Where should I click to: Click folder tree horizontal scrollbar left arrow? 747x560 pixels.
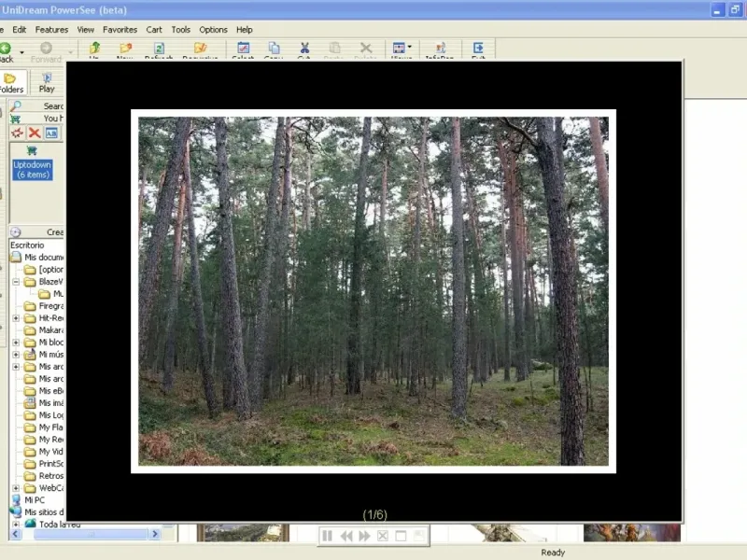15,534
